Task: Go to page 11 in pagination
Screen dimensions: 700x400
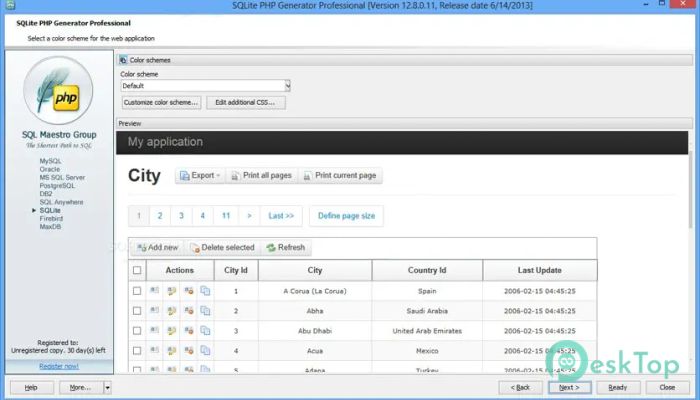Action: [x=226, y=216]
